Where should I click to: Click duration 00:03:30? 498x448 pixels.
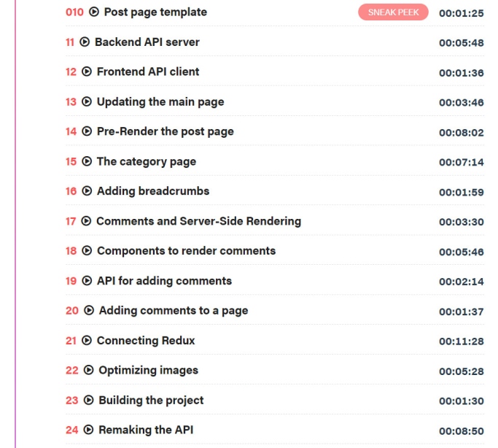pos(462,222)
